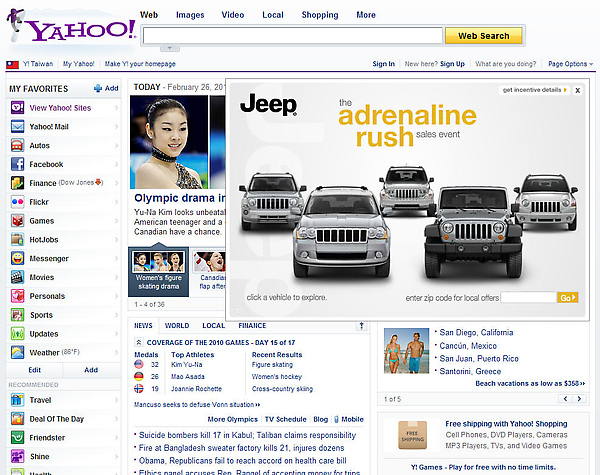Open the TV Schedule link

pos(286,420)
